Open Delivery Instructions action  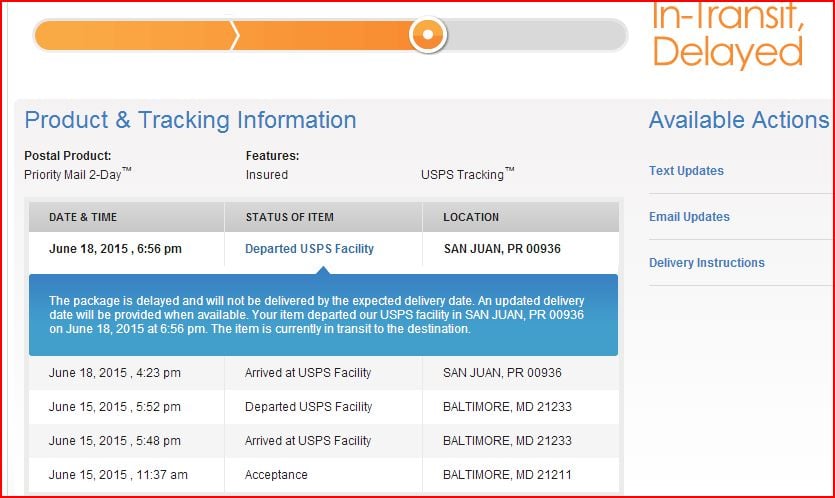pyautogui.click(x=706, y=263)
